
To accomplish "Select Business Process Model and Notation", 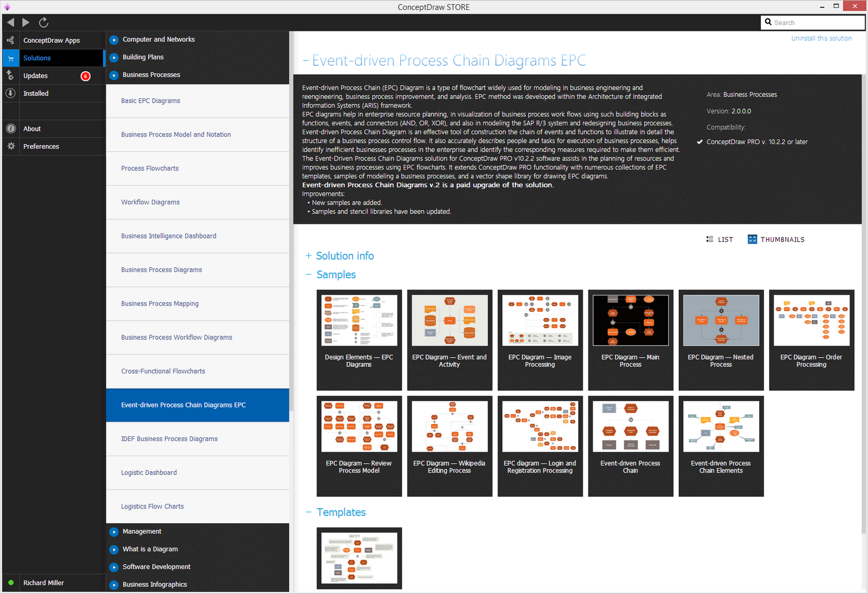I will [x=197, y=135].
